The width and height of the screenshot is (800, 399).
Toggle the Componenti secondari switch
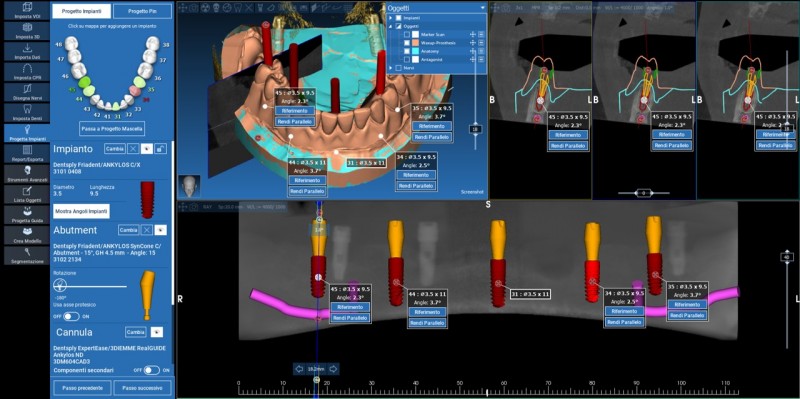point(151,370)
